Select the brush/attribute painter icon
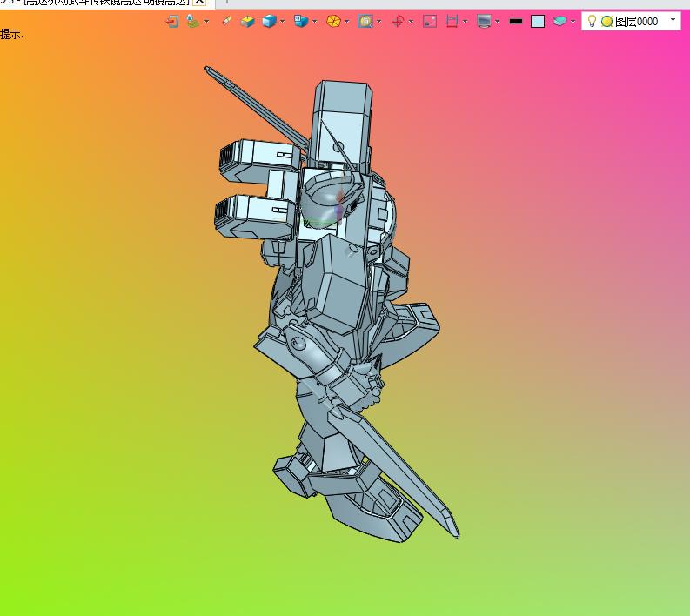 [x=226, y=21]
